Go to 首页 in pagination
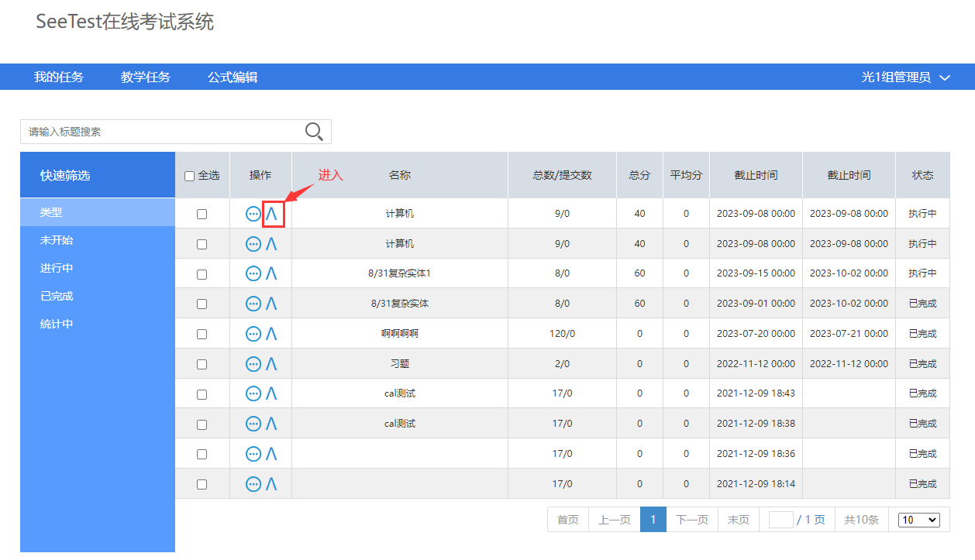Viewport: 975px width, 560px height. click(568, 520)
